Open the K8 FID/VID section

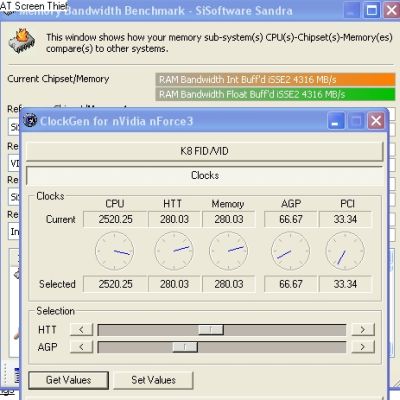205,151
